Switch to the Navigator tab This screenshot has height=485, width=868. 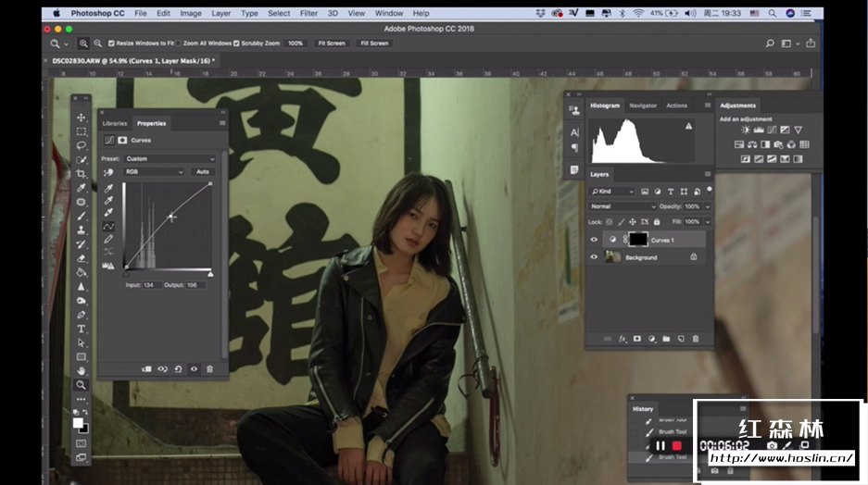[642, 106]
